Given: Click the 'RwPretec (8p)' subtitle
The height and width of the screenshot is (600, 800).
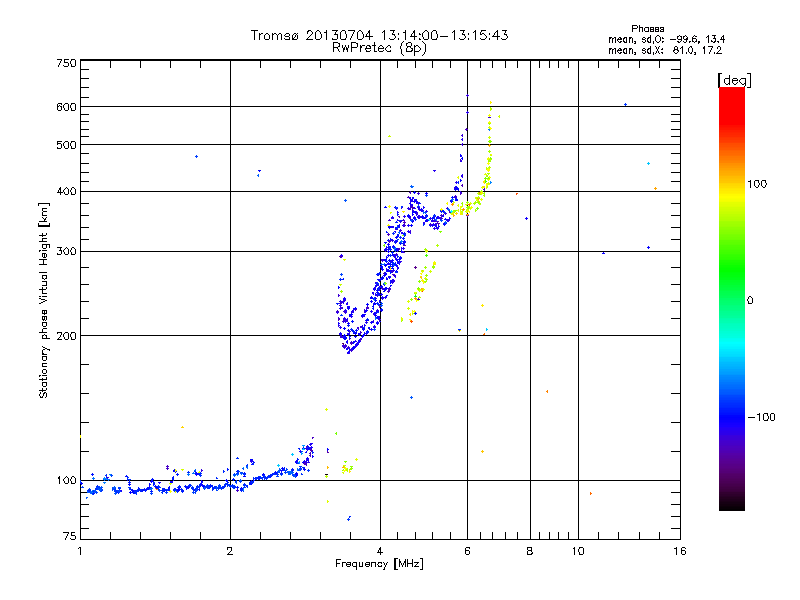Looking at the screenshot, I should (379, 48).
